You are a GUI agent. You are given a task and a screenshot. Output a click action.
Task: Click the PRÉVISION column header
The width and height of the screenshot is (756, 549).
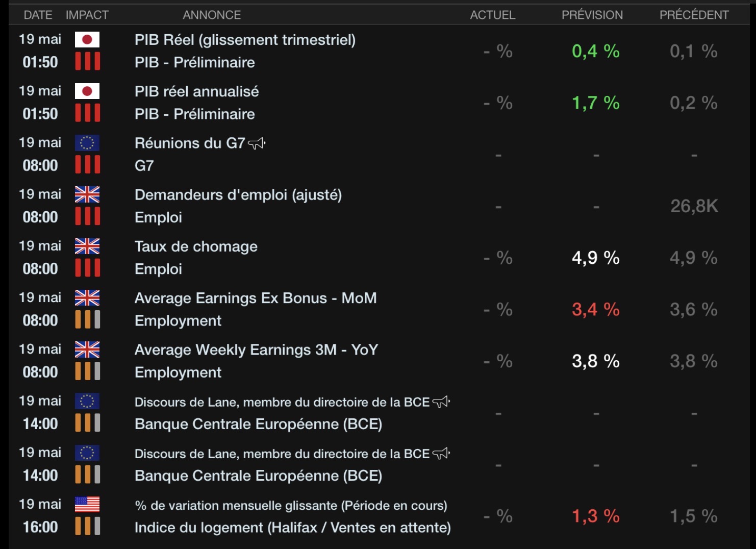[592, 15]
